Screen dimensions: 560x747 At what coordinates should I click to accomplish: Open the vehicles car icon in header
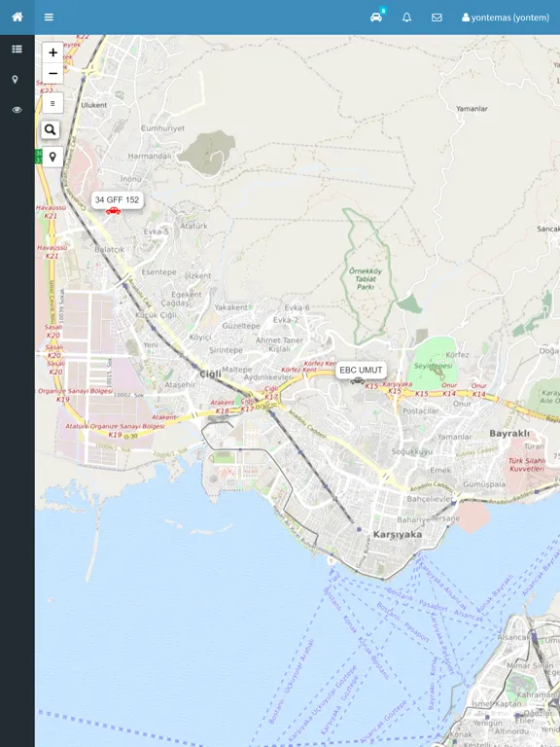(376, 18)
